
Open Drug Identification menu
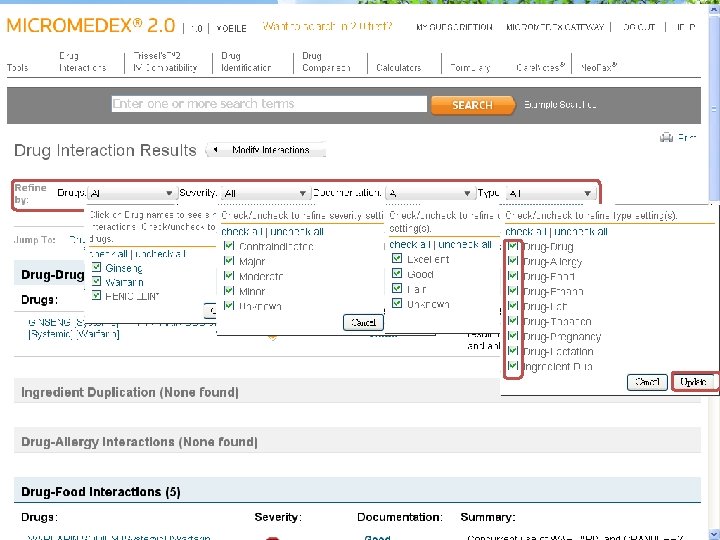tap(246, 62)
